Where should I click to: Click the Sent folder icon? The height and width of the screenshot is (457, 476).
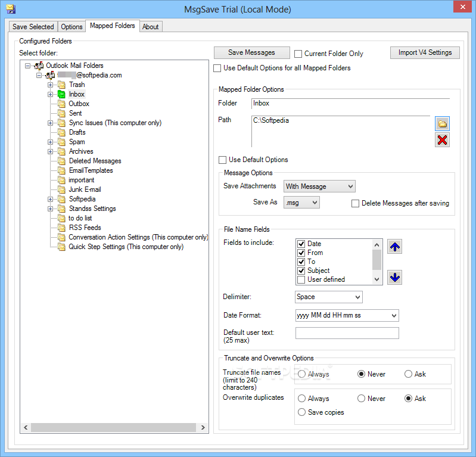point(61,113)
